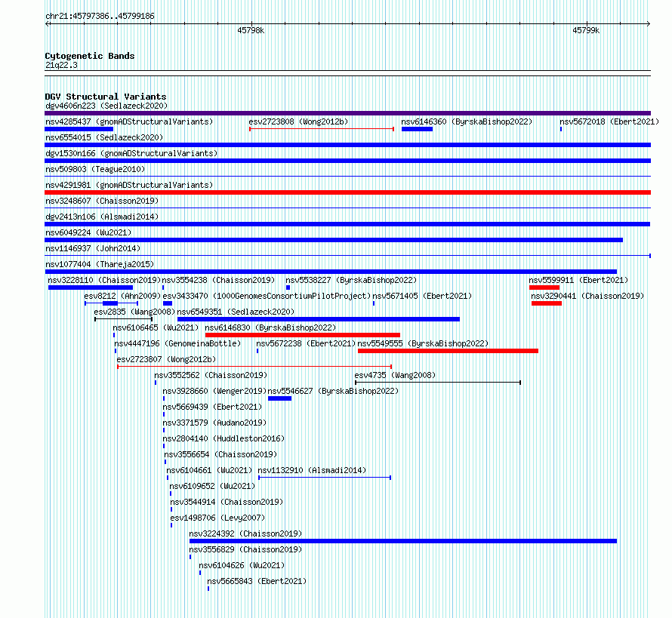Click the esv8212 (Ahn2009) variant glyph
Viewport: 672px width, 618px height.
pyautogui.click(x=112, y=303)
